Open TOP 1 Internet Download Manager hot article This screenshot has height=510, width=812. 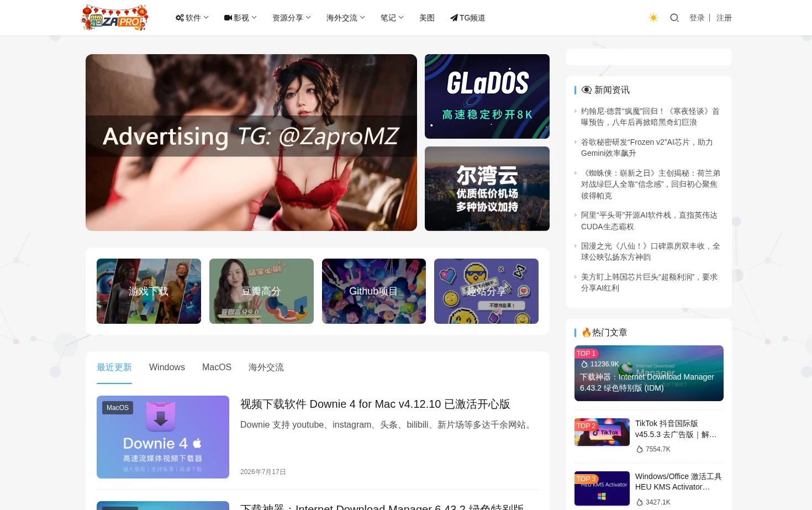(649, 373)
